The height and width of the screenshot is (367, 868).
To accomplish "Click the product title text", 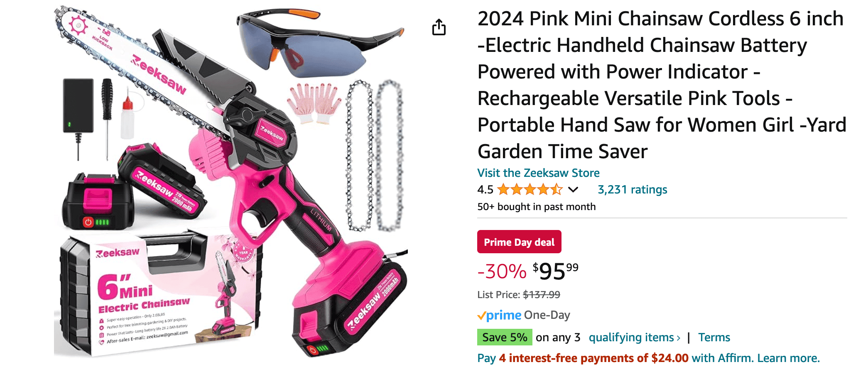I will pos(662,85).
